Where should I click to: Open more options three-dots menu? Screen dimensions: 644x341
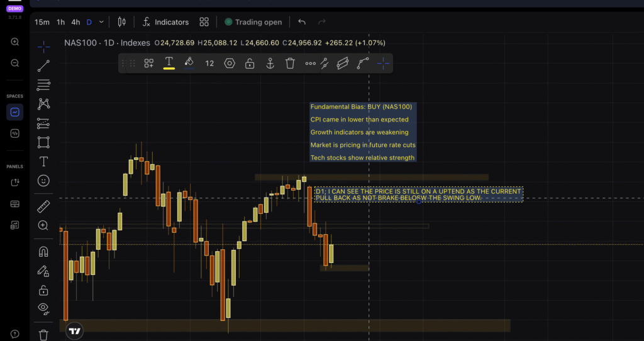point(311,64)
